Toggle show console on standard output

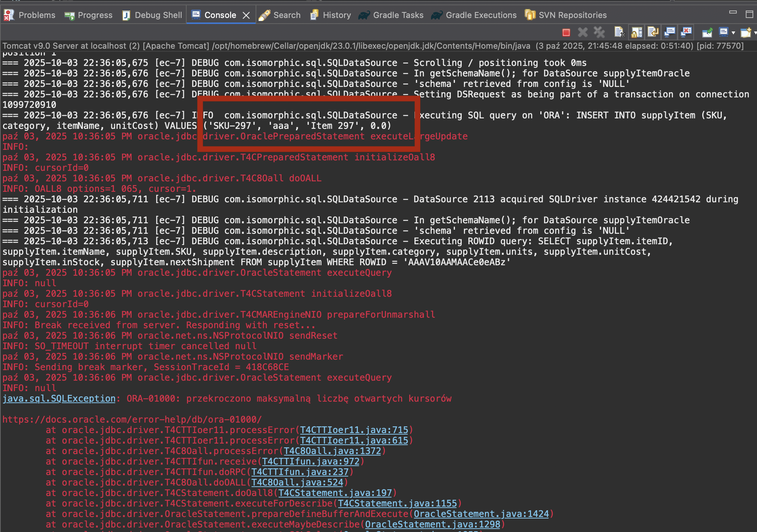[x=670, y=33]
